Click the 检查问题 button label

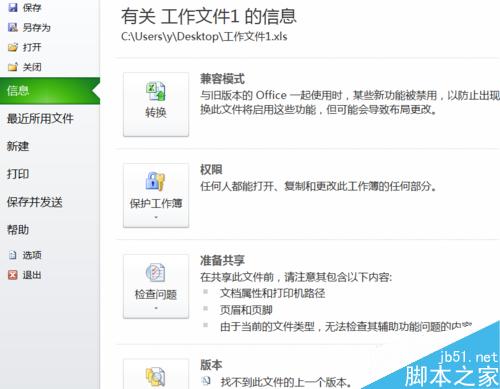[156, 294]
